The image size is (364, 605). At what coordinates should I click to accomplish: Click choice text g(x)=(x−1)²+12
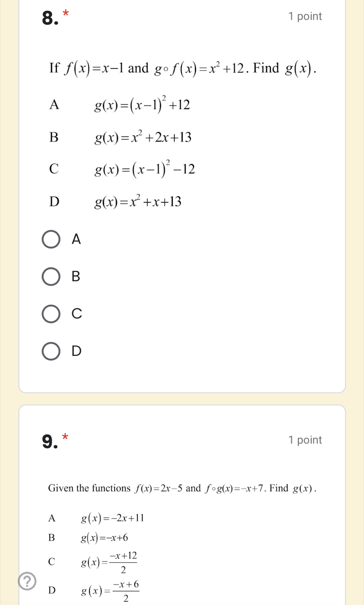142,105
